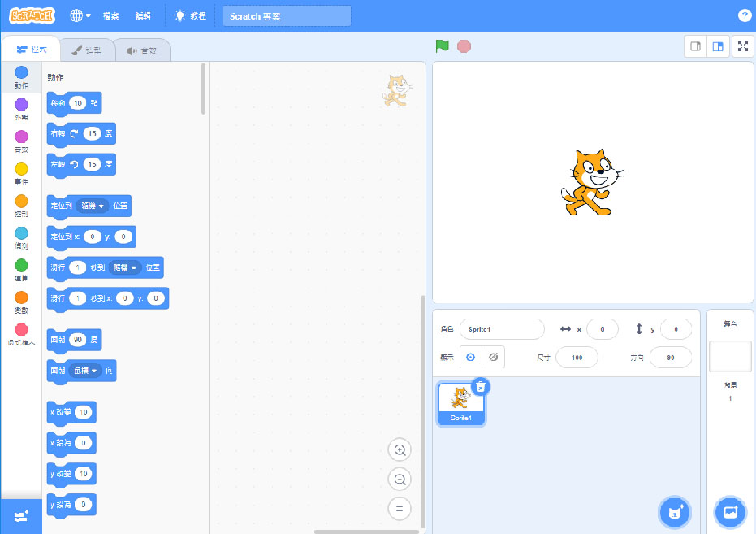The height and width of the screenshot is (534, 756).
Task: Select the blue Motion category
Action: point(21,77)
